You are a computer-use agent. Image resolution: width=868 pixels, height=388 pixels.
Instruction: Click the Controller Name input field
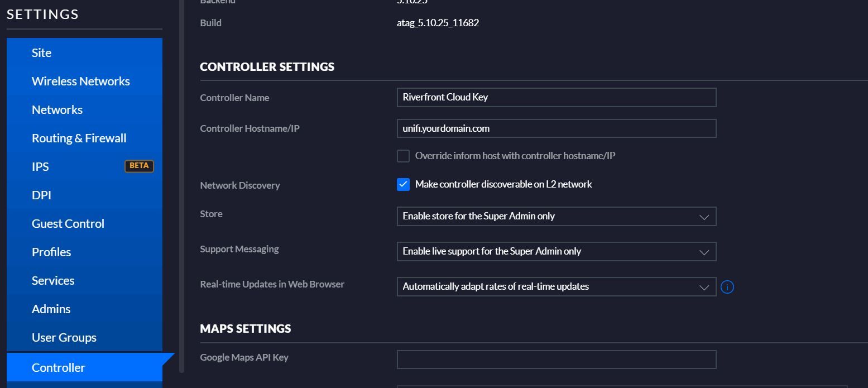(x=556, y=97)
